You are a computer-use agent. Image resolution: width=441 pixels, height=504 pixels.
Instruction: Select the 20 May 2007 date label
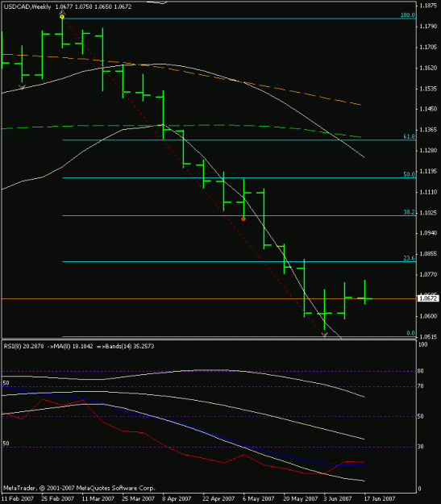[300, 498]
